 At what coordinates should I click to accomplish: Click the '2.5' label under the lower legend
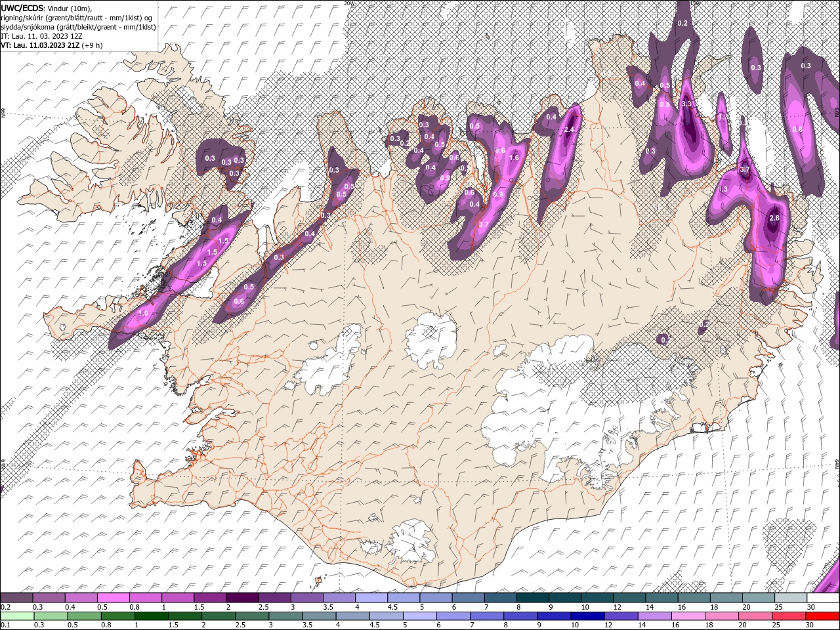240,625
